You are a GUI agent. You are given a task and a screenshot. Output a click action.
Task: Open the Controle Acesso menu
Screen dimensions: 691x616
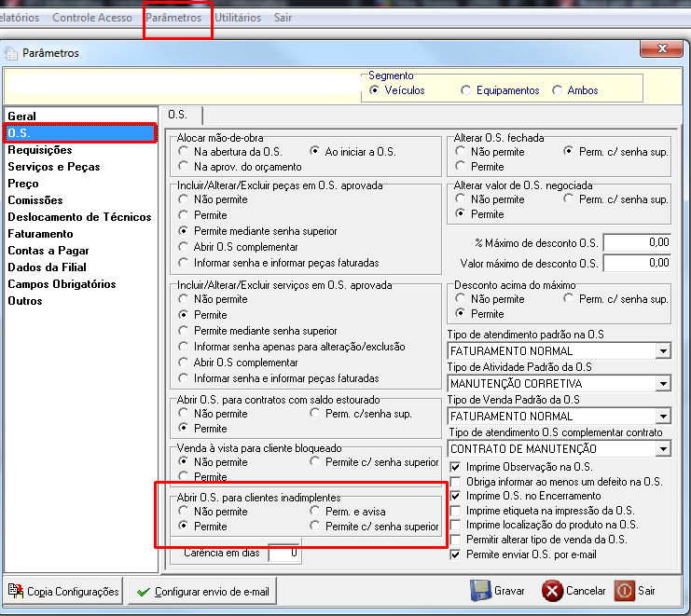click(92, 18)
